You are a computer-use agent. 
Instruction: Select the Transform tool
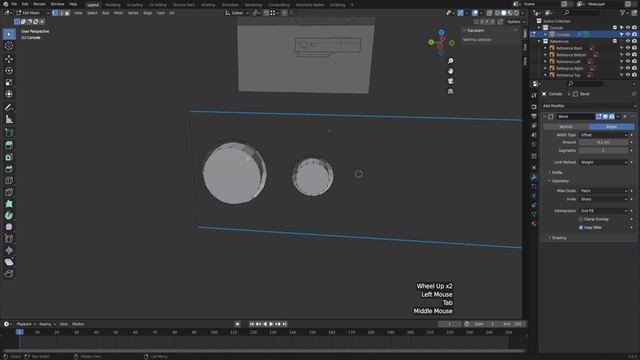(x=9, y=94)
